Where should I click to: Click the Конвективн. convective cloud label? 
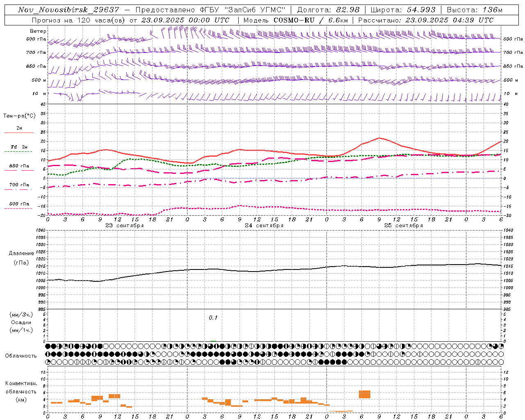[x=21, y=383]
